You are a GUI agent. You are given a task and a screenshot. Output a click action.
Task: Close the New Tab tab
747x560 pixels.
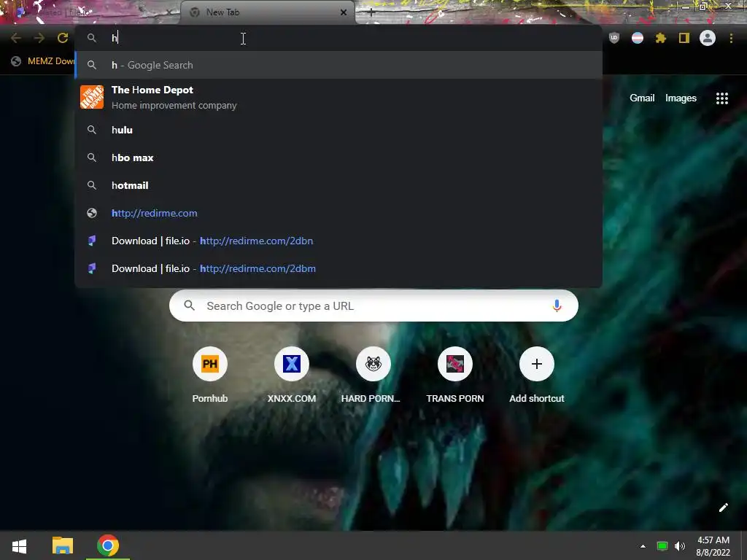(x=344, y=12)
